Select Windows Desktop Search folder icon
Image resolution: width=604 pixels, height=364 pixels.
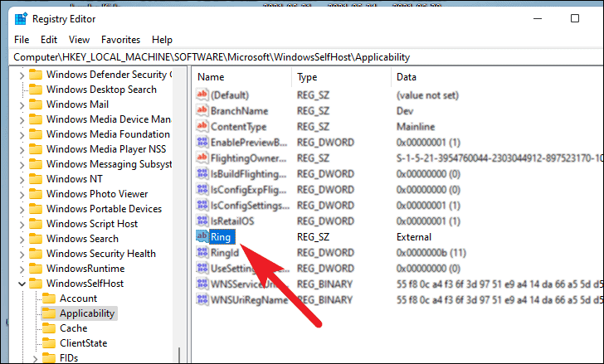point(36,90)
